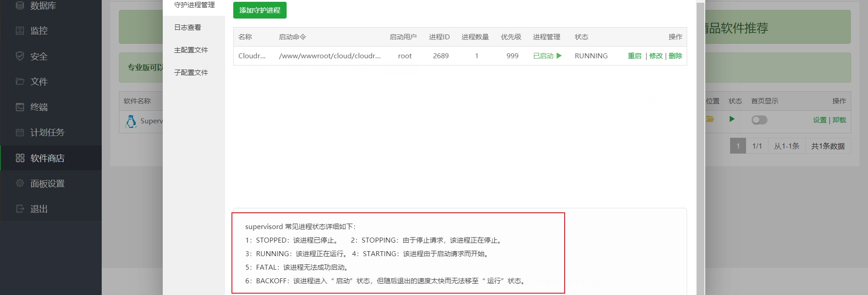Click the RUNNING status text in table

pyautogui.click(x=591, y=56)
